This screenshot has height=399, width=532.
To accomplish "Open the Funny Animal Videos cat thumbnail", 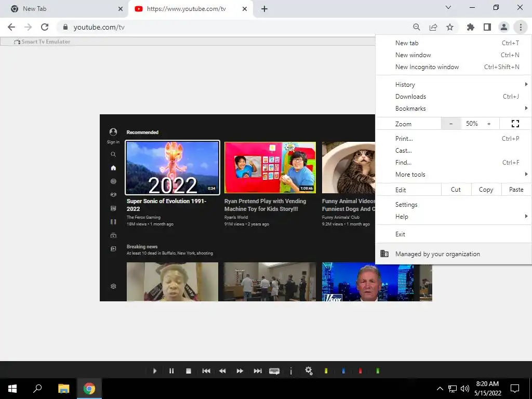I will click(x=349, y=168).
